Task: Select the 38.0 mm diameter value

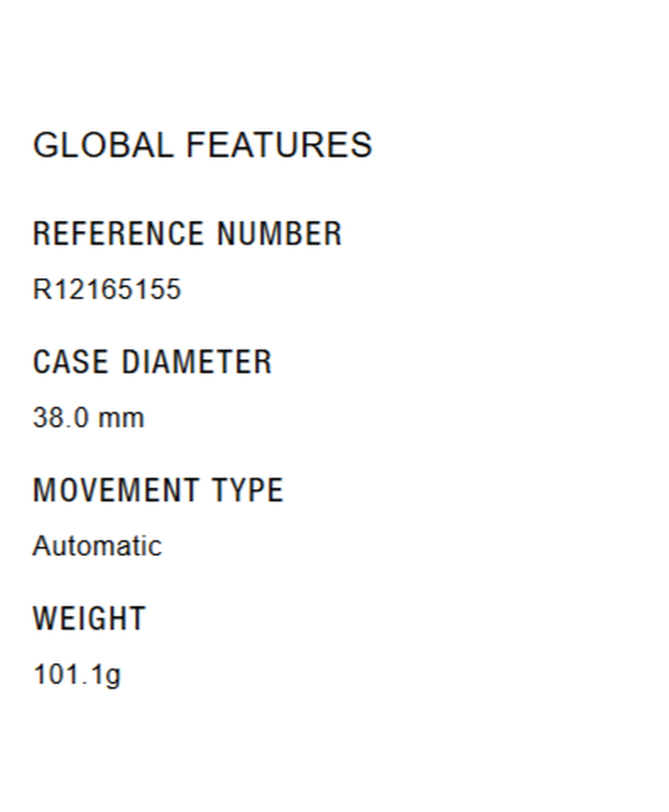Action: [88, 417]
